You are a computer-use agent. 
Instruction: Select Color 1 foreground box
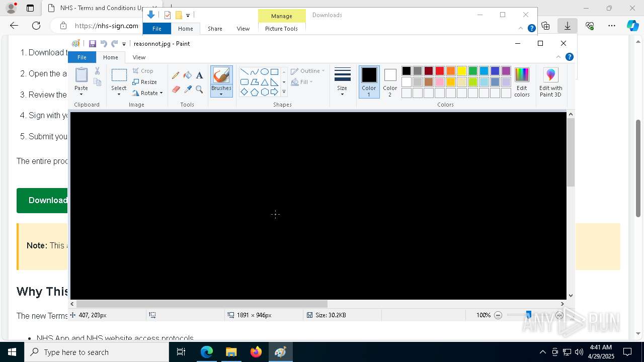pos(369,82)
